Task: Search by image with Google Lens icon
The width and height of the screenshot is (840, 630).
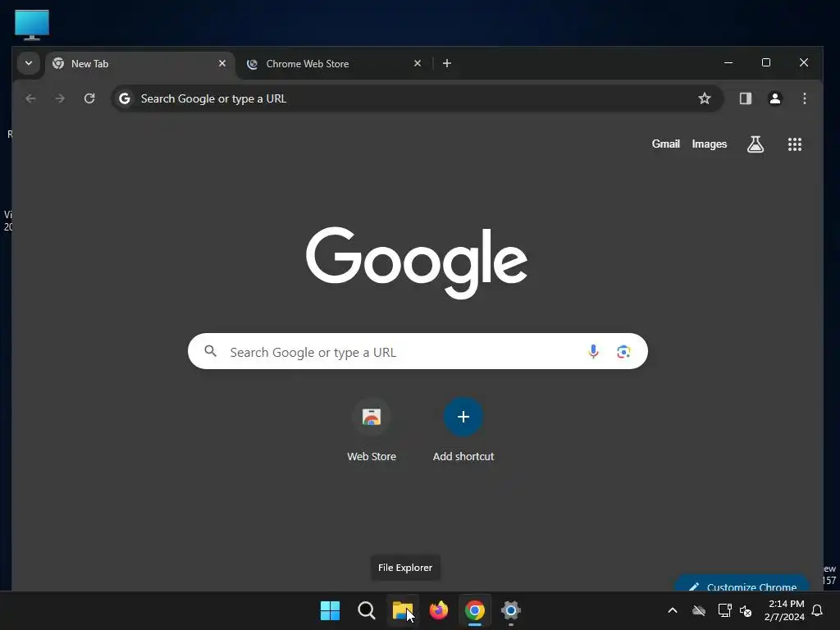Action: 623,351
